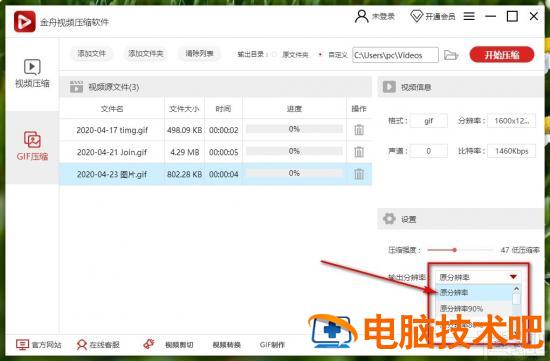
Task: Click the 比特率 1460Kbps value field
Action: (x=511, y=151)
